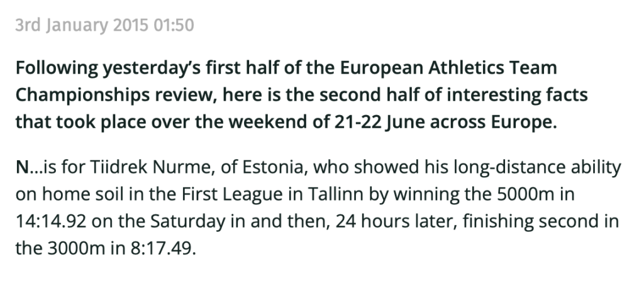644x281 pixels.
Task: Click the bold letter 'N' starting the paragraph
Action: coord(22,168)
